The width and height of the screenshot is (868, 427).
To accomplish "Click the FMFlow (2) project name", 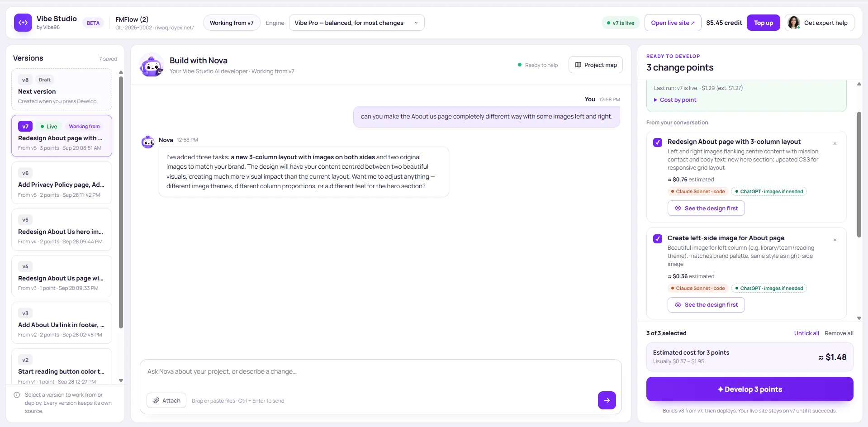I will pos(132,19).
